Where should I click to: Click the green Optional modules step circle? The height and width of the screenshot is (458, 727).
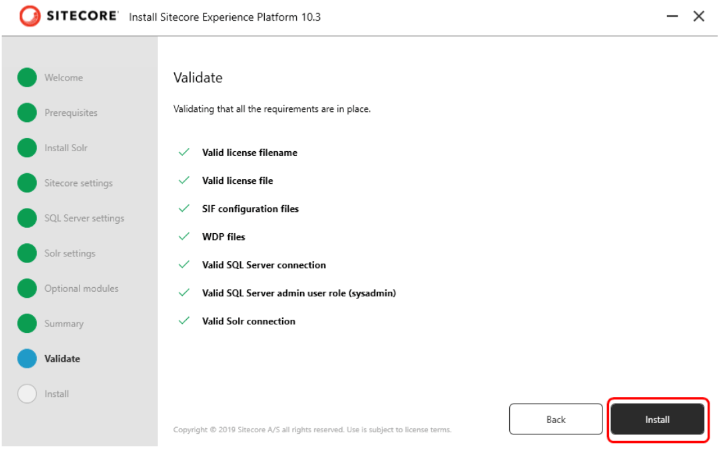pos(27,289)
